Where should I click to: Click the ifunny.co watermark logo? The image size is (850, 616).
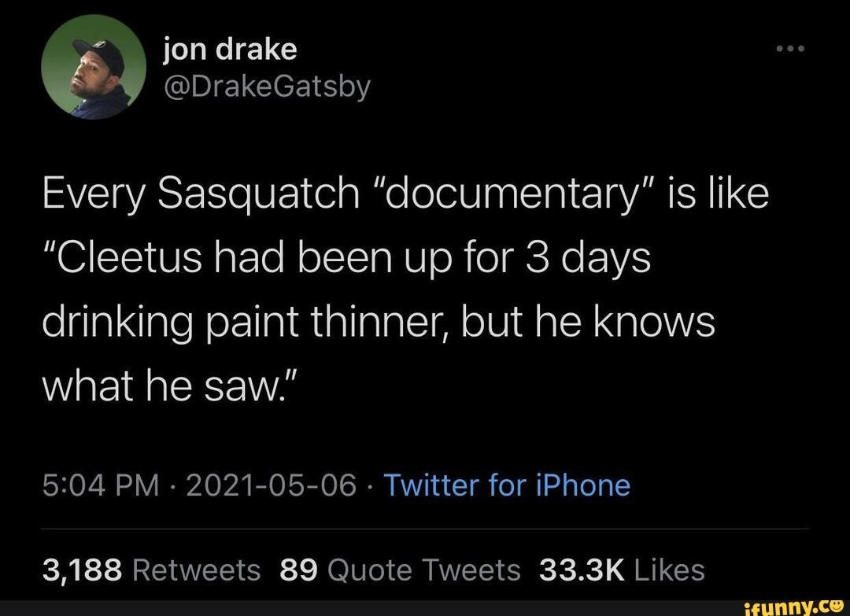(795, 606)
